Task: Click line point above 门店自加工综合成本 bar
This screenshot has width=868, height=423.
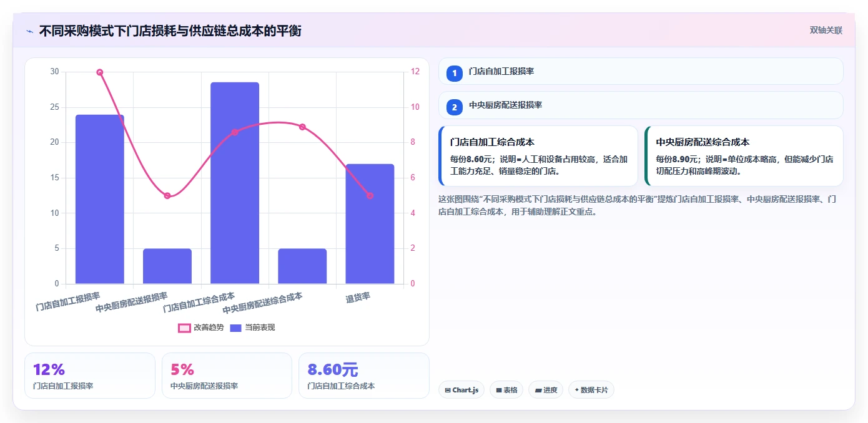Action: (x=235, y=132)
